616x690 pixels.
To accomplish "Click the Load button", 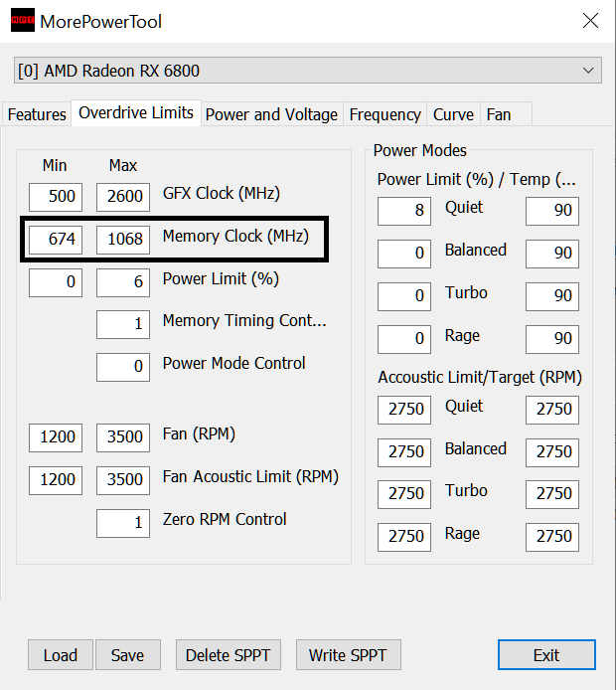I will (61, 655).
